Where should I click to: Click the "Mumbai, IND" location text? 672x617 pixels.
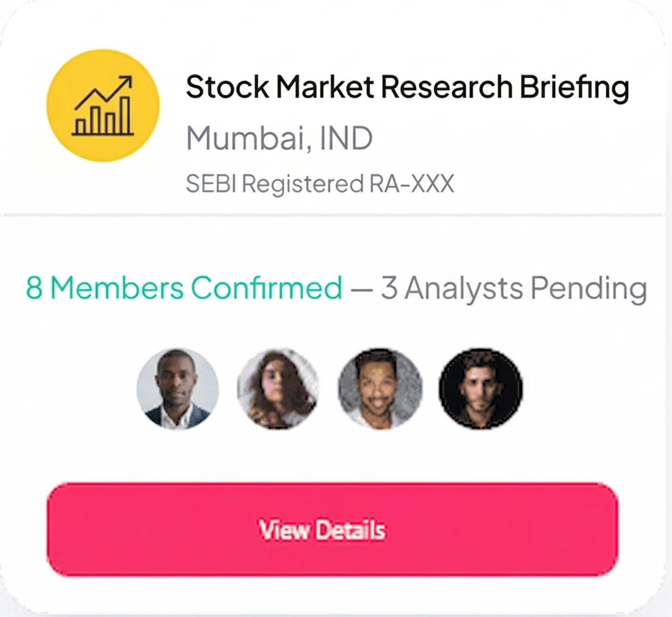click(x=279, y=138)
